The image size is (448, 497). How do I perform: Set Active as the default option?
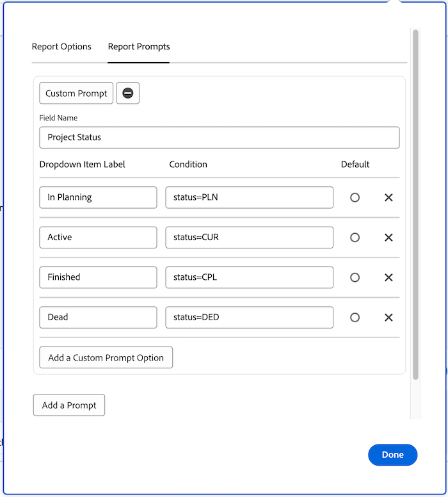click(x=355, y=238)
